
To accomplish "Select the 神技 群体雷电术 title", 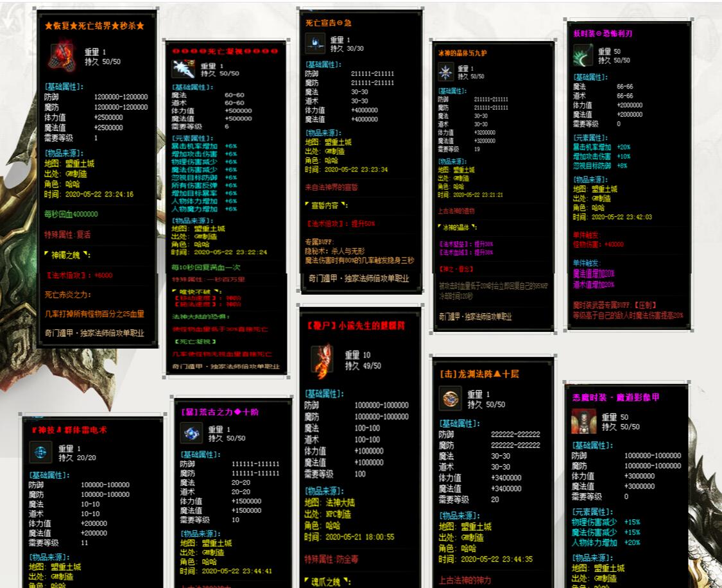I will coord(69,429).
